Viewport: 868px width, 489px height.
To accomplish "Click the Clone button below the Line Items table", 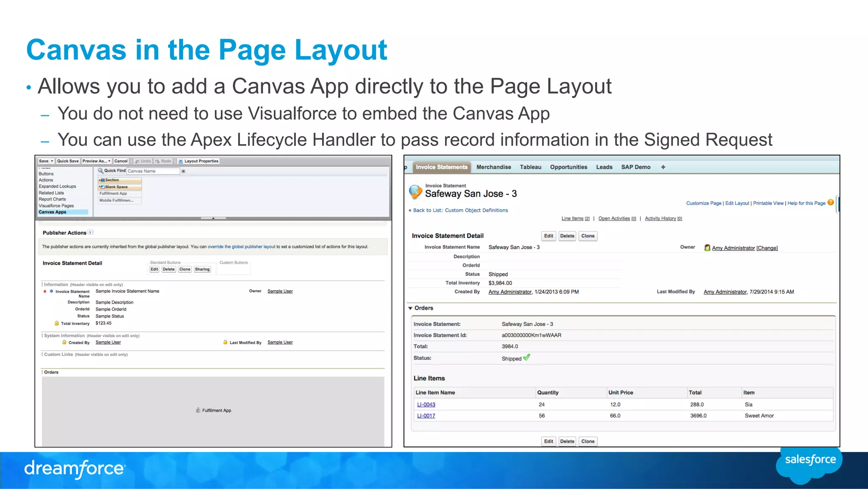I will pos(588,441).
